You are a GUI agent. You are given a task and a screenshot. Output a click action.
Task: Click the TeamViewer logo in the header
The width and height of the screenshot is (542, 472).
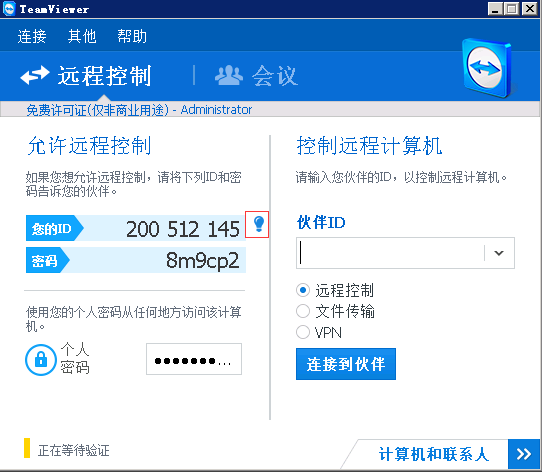487,68
